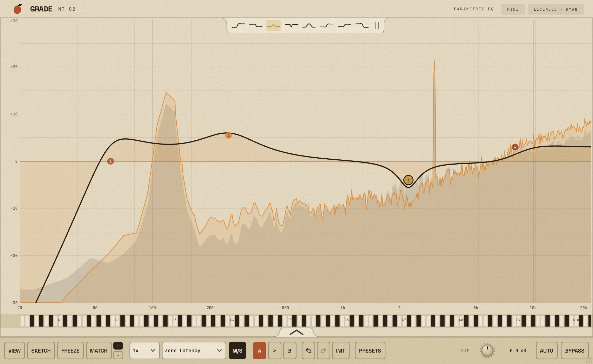Viewport: 593px width, 364px height.
Task: Click the C1 piano key
Action: (x=60, y=321)
